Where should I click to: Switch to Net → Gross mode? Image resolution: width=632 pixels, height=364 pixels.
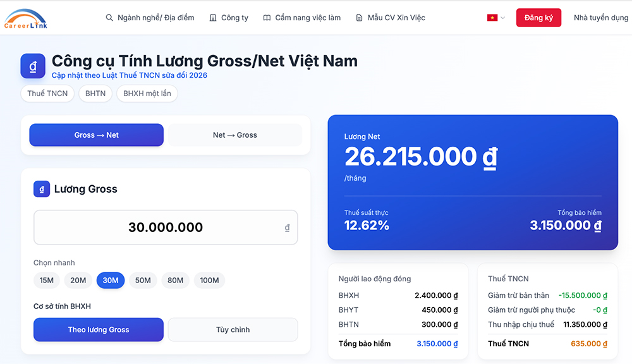coord(234,135)
